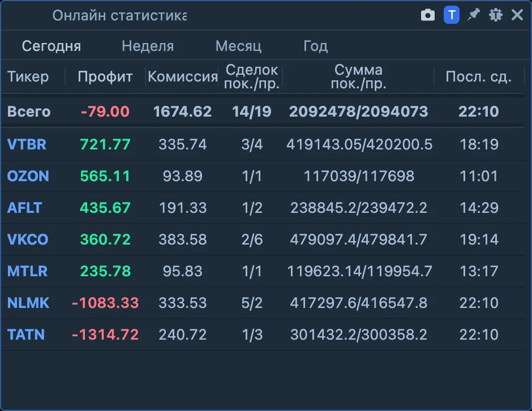Click VTBR sum 419143.05/420200.5

359,144
